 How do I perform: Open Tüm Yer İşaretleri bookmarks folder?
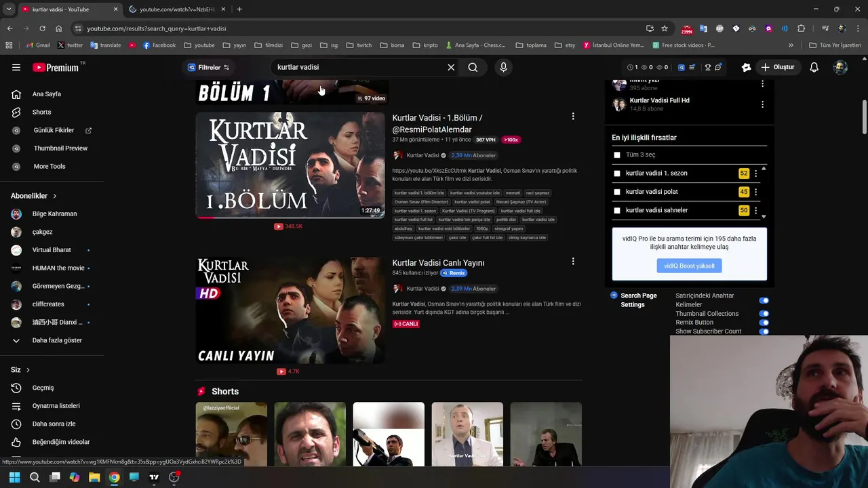pyautogui.click(x=835, y=45)
